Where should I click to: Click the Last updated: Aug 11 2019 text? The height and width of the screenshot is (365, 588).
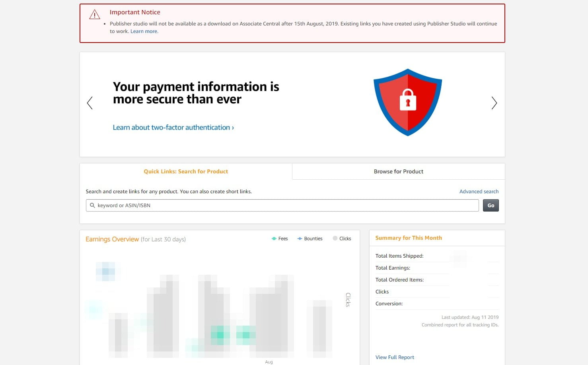point(470,317)
